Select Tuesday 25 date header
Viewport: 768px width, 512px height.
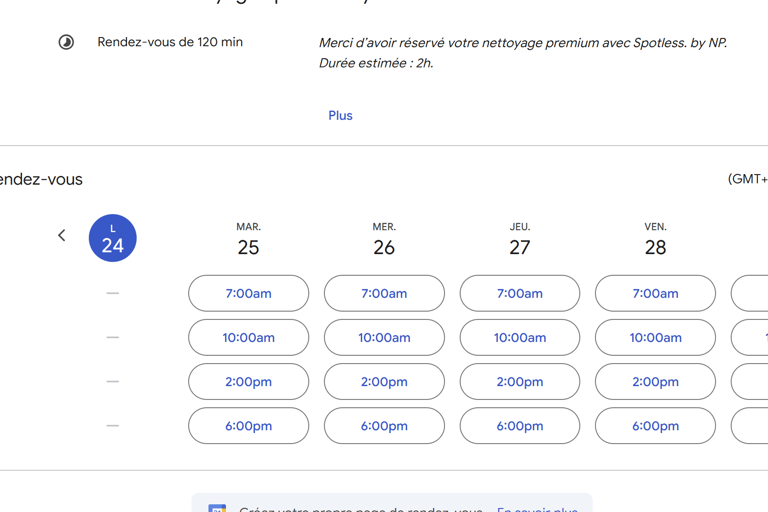[x=248, y=240]
